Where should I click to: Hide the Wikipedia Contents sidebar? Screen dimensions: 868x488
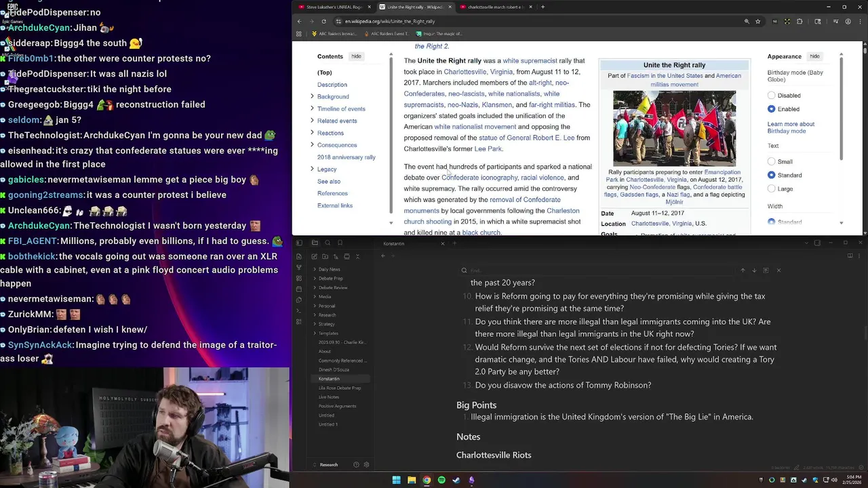(356, 56)
